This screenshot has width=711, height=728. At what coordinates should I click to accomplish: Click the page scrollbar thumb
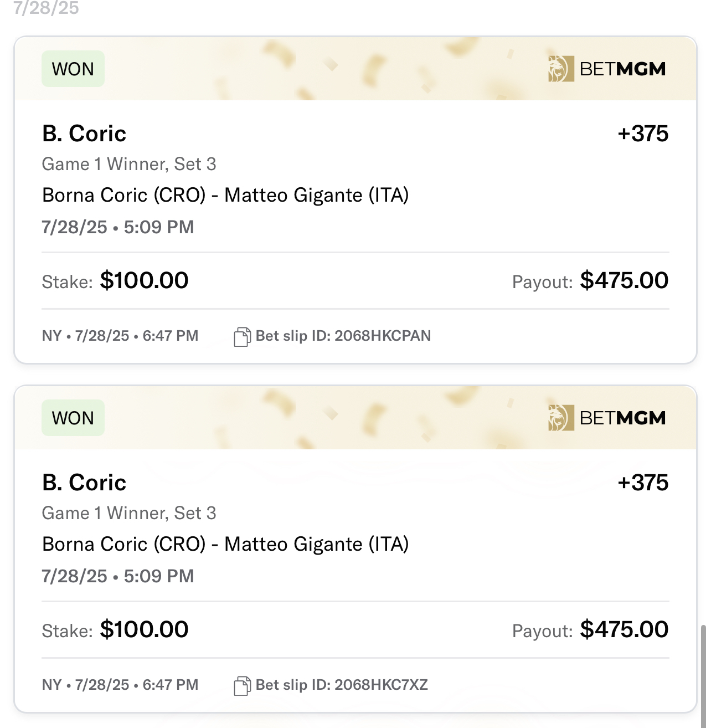coord(703,676)
